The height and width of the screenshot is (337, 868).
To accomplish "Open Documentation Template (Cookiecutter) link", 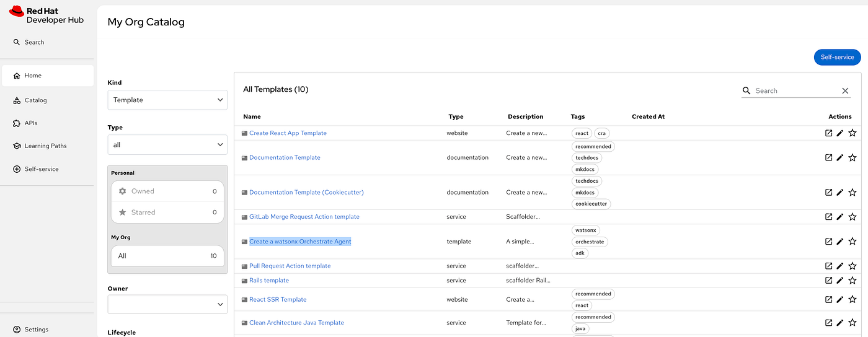I will (306, 192).
